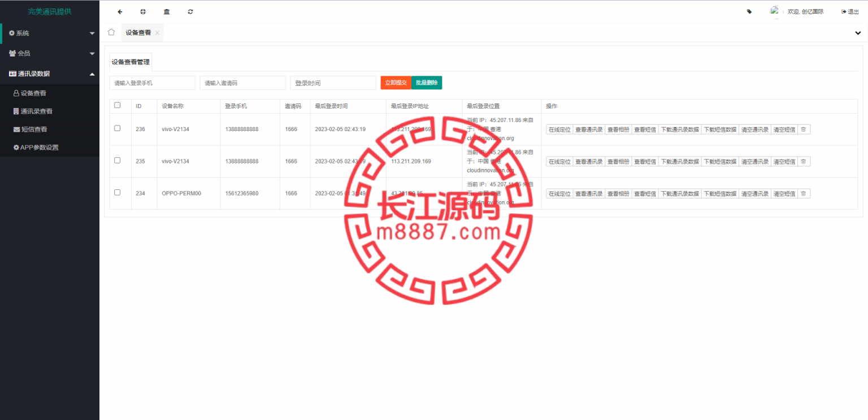
Task: Click 在线定位 for device 236
Action: (559, 129)
